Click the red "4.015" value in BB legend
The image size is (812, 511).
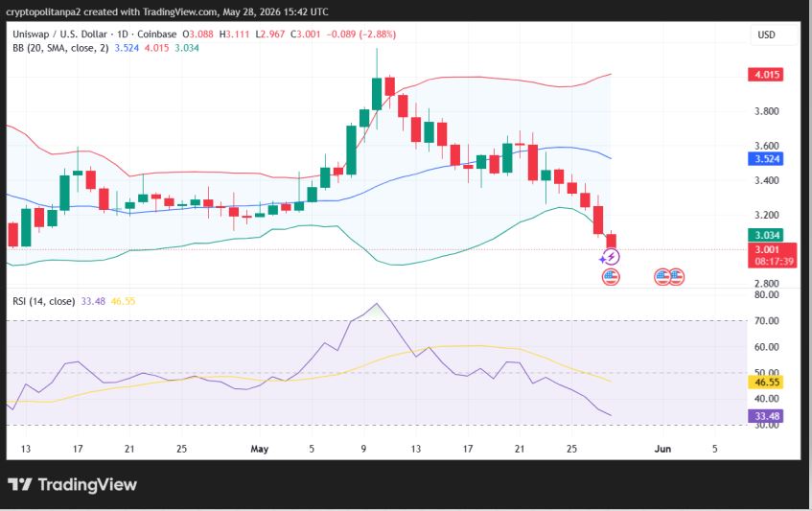[x=156, y=48]
